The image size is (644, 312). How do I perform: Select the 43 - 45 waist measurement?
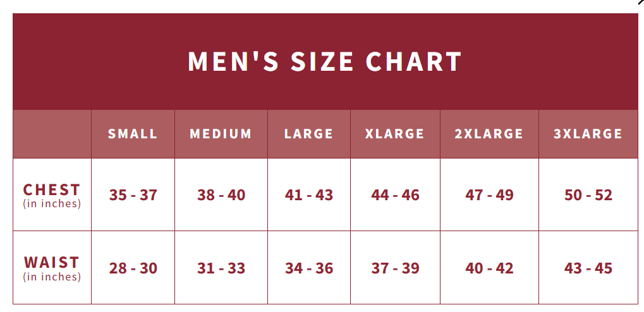[588, 268]
